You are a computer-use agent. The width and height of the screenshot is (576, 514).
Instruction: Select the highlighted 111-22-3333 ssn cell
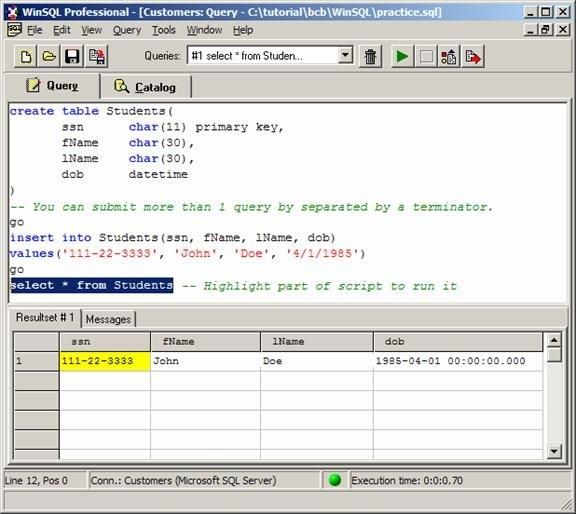tap(105, 361)
